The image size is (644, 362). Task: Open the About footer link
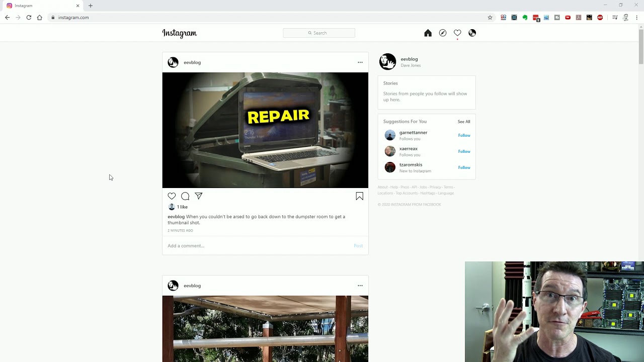click(x=382, y=187)
